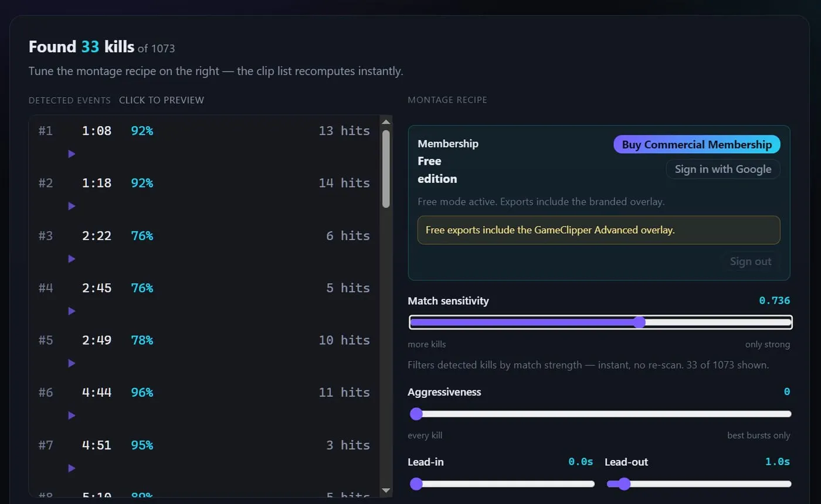Click the events list scrollbar thumb
821x504 pixels.
(x=386, y=169)
